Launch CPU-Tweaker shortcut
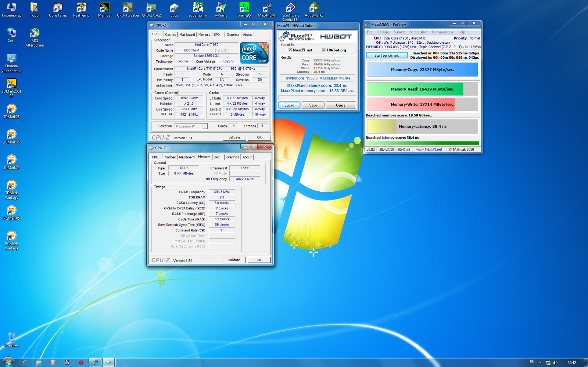The height and width of the screenshot is (367, 588). coord(128,10)
